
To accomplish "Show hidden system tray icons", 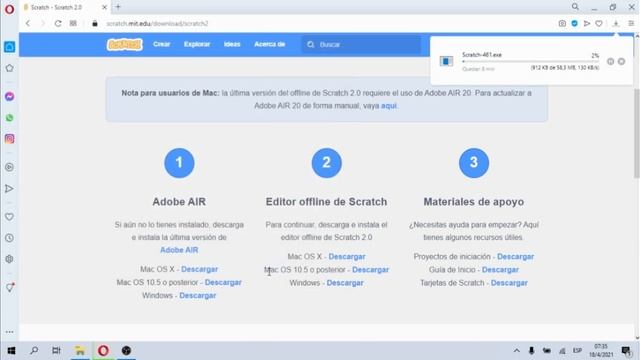I will pos(516,351).
